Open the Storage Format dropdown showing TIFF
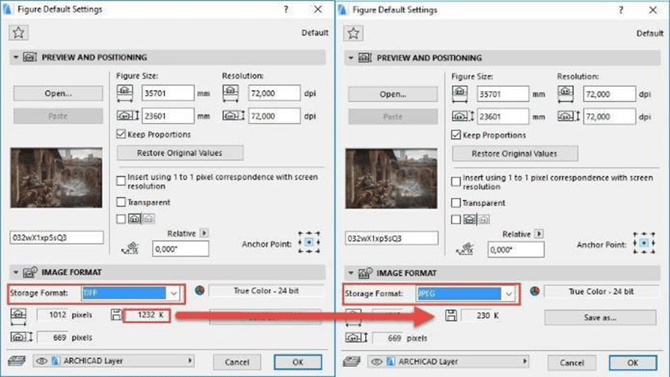 (130, 293)
